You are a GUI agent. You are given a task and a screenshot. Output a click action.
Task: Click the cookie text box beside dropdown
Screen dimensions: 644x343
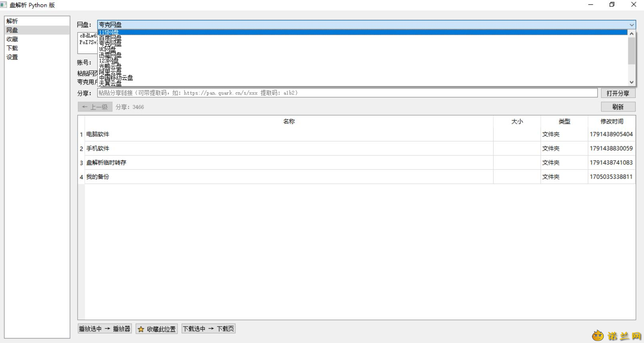(88, 43)
